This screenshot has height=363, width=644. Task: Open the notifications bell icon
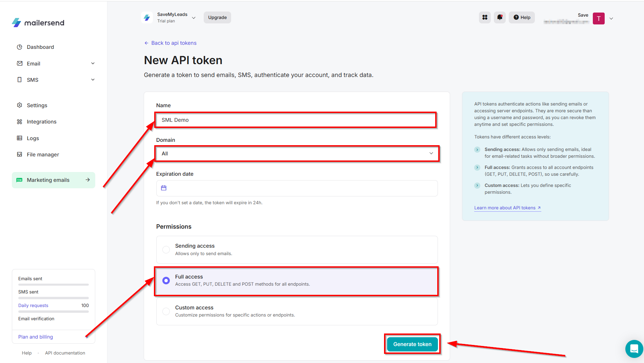pyautogui.click(x=500, y=17)
